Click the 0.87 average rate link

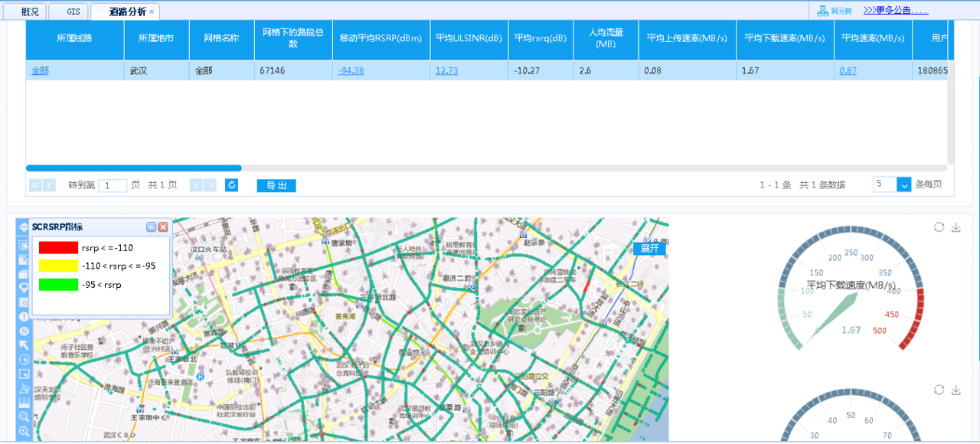point(848,70)
